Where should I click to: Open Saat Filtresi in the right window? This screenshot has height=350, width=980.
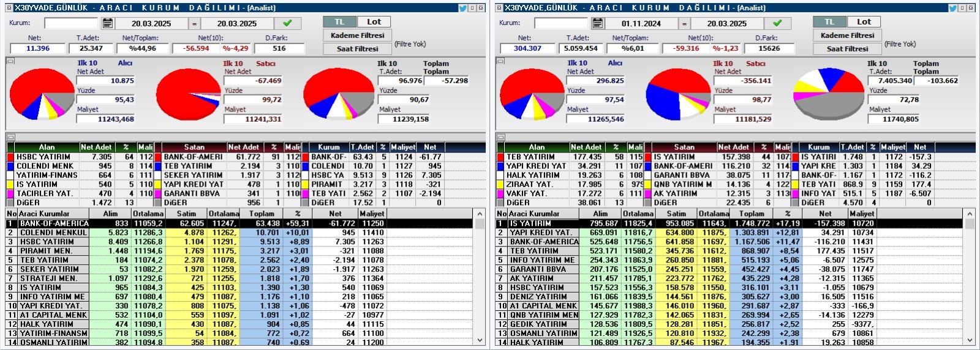click(847, 49)
